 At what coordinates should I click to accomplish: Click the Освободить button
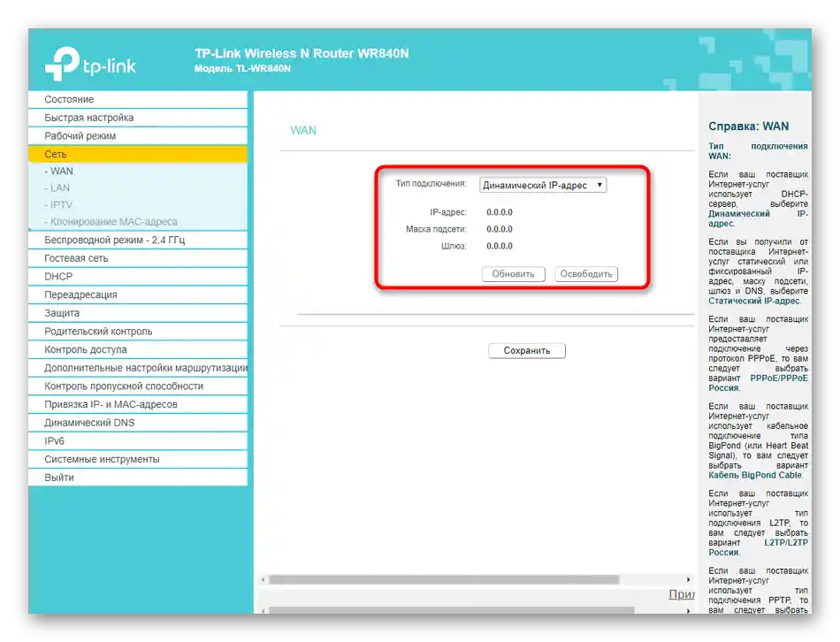(586, 274)
